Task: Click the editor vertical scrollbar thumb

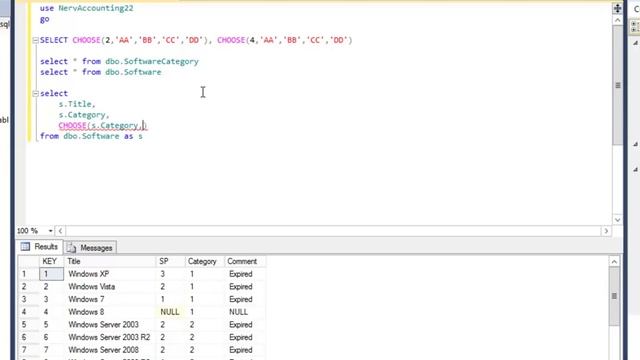Action: pyautogui.click(x=618, y=85)
